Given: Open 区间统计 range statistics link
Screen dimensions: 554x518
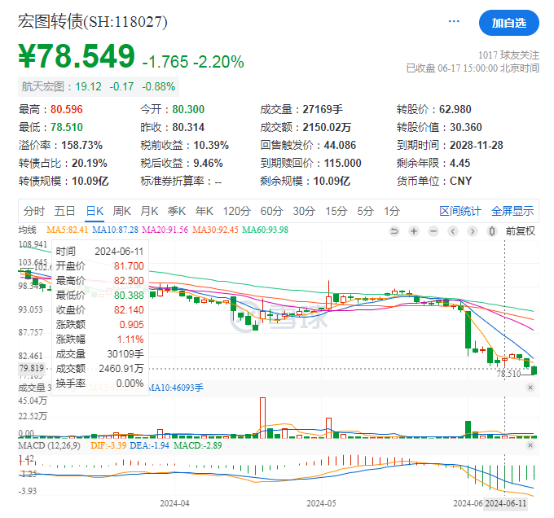Looking at the screenshot, I should point(460,211).
